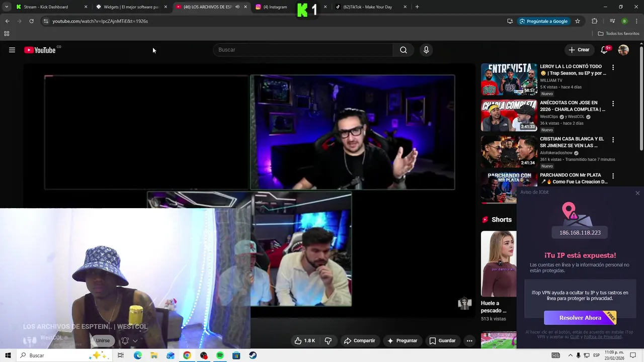Image resolution: width=644 pixels, height=362 pixels.
Task: Go back with browser back arrow
Action: (7, 21)
